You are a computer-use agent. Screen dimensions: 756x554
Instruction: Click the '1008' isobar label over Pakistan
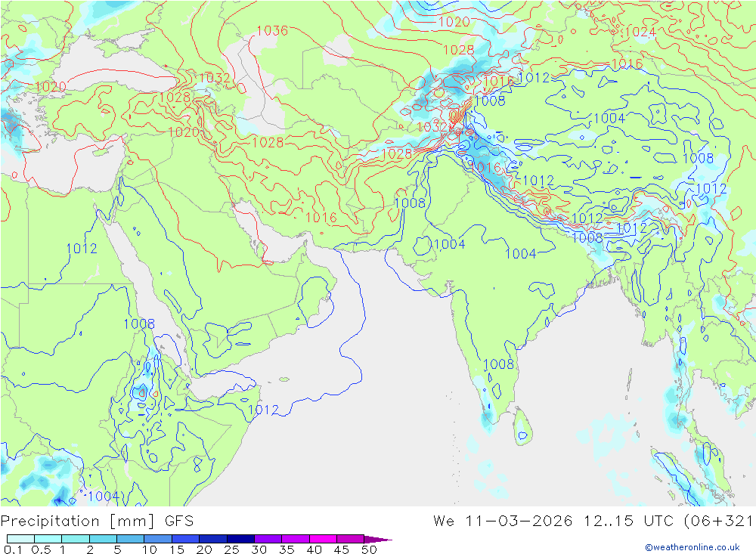(x=410, y=203)
